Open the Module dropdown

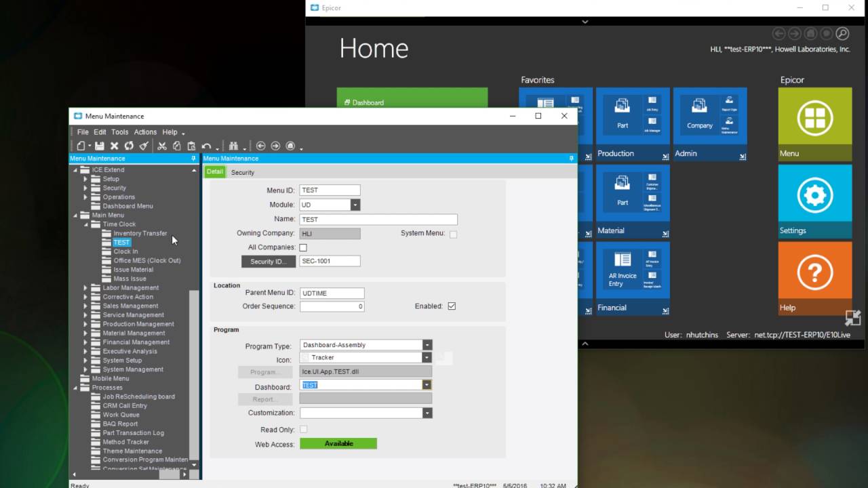(355, 205)
